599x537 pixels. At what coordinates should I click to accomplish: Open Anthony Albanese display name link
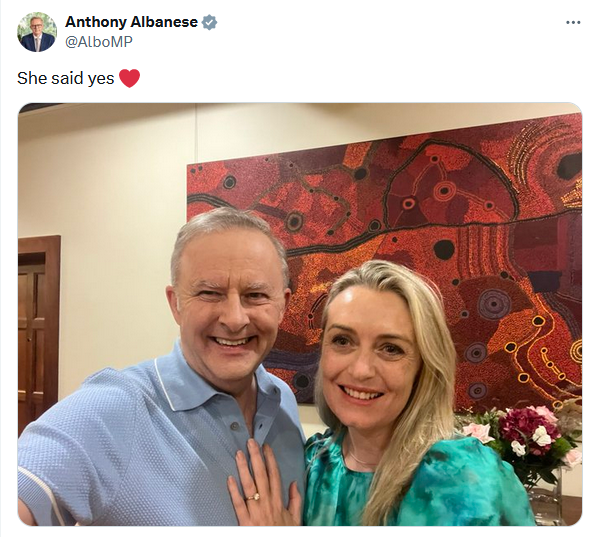point(131,22)
